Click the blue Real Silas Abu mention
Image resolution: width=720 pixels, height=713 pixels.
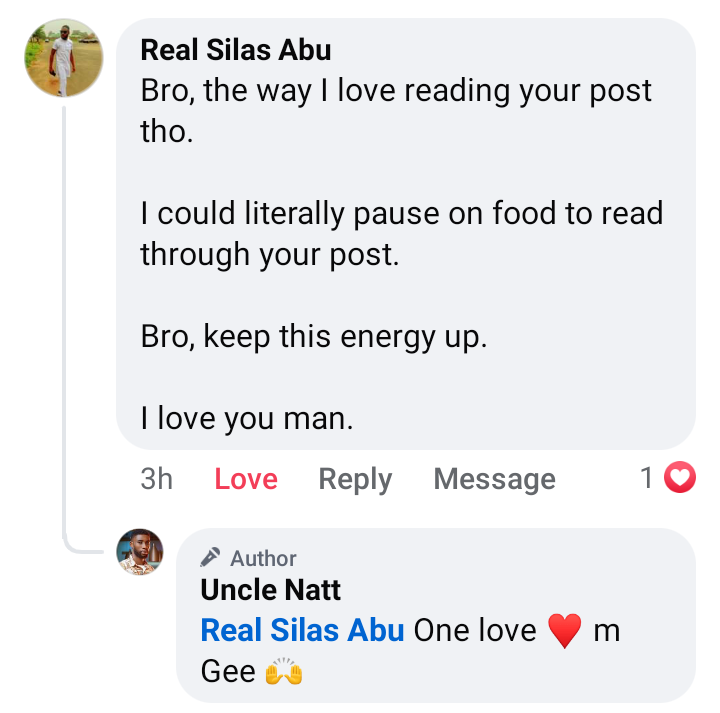coord(302,631)
